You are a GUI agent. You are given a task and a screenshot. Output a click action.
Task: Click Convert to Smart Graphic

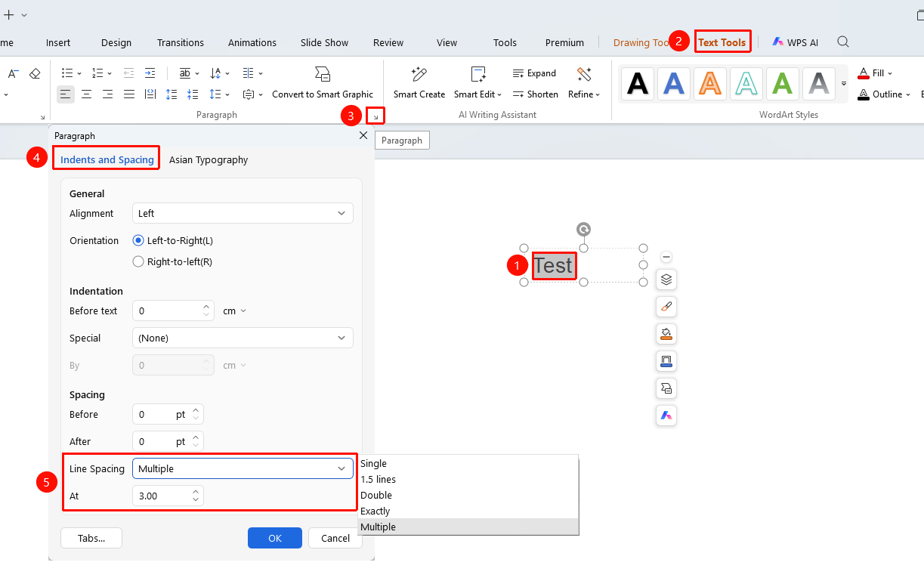[x=323, y=83]
